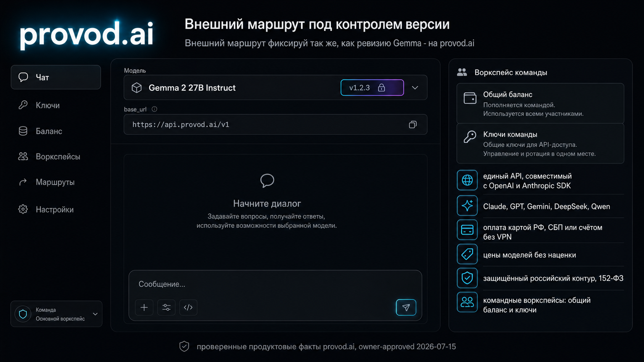Screen dimensions: 644x362
Task: Click the key icon beside Ключи
Action: pos(23,105)
